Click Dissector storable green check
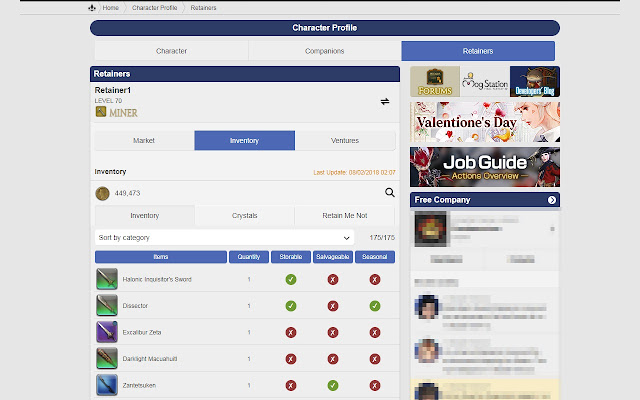 point(291,306)
